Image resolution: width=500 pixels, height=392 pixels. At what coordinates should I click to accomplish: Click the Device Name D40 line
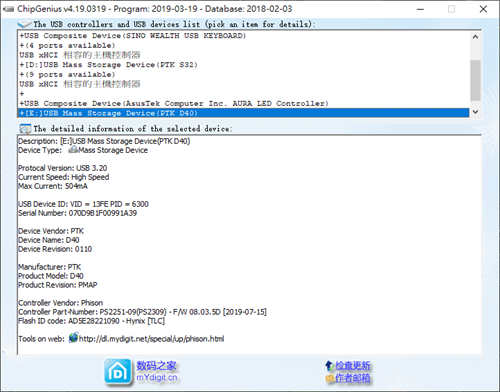tap(49, 240)
